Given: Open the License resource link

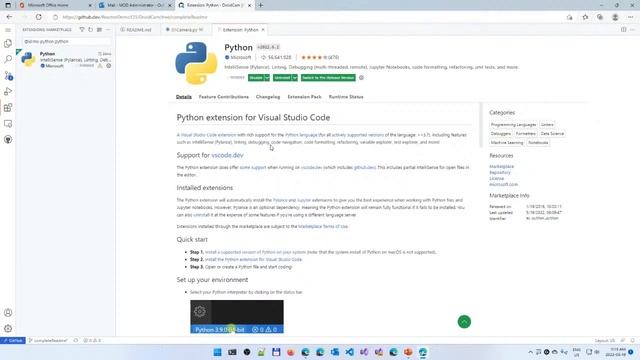Looking at the screenshot, I should coord(496,178).
